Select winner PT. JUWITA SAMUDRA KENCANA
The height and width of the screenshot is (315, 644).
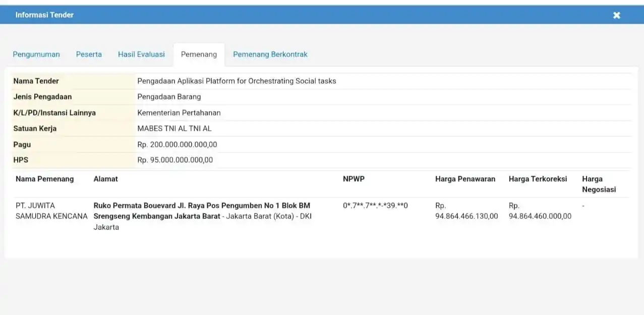click(51, 211)
